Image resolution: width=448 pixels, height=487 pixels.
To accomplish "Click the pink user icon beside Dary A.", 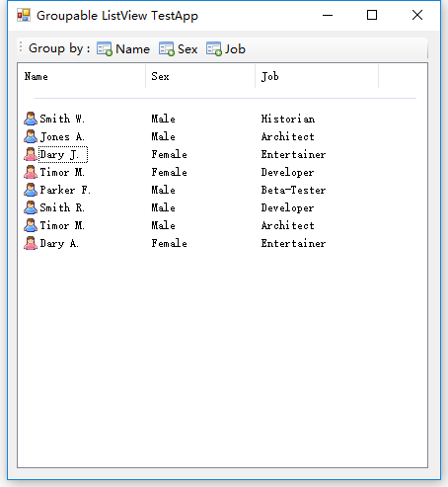I will coord(31,243).
